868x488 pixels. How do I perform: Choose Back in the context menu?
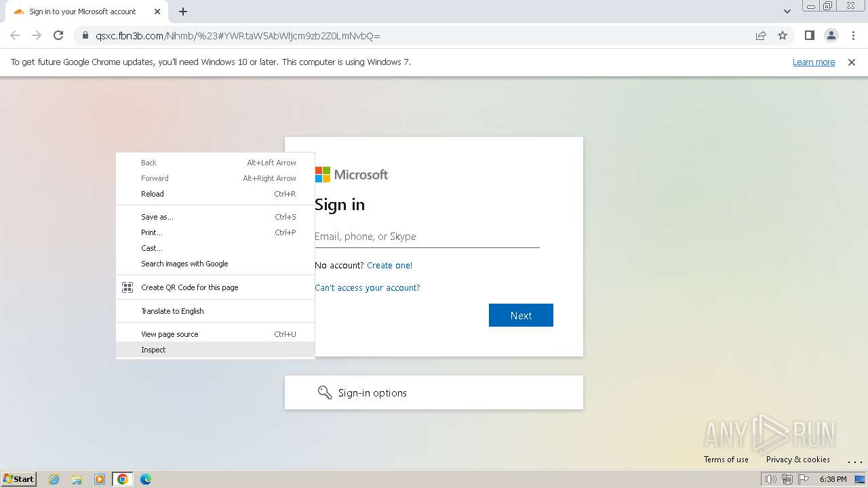point(216,163)
